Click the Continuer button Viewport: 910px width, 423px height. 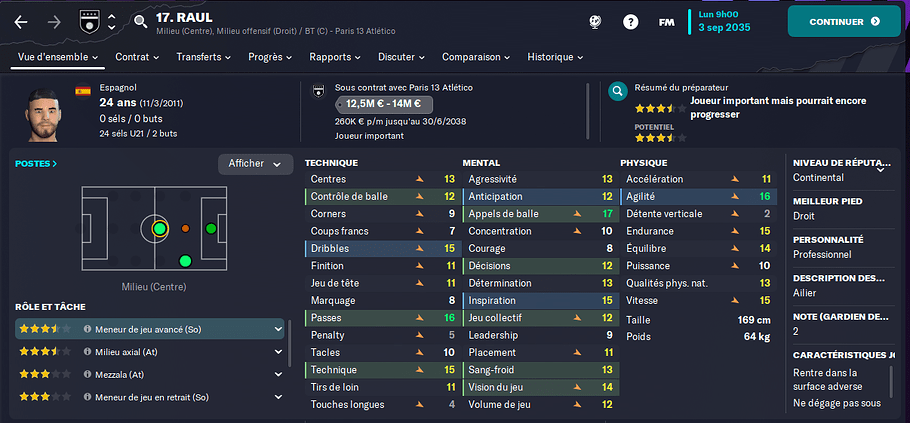[844, 21]
